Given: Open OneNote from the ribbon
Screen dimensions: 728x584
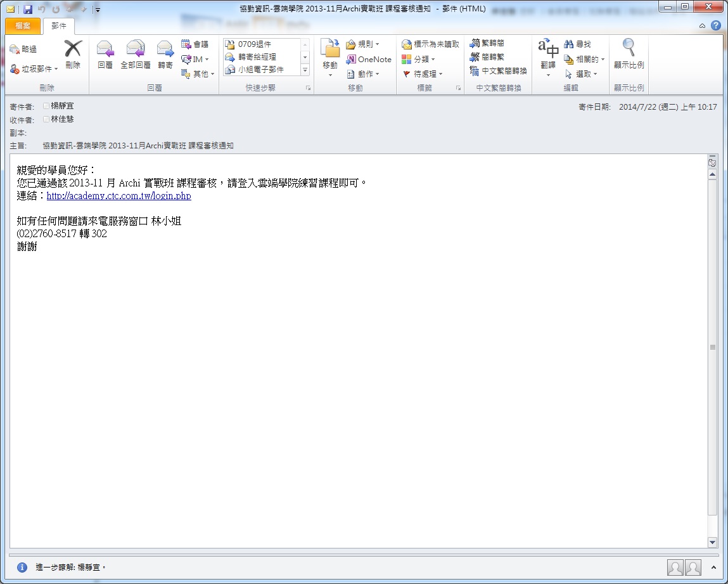Looking at the screenshot, I should (369, 59).
